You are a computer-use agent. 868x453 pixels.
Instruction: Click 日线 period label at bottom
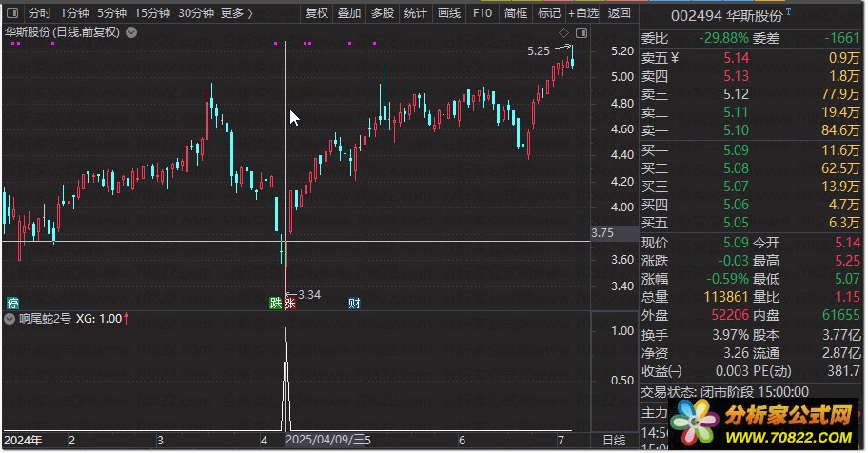613,440
